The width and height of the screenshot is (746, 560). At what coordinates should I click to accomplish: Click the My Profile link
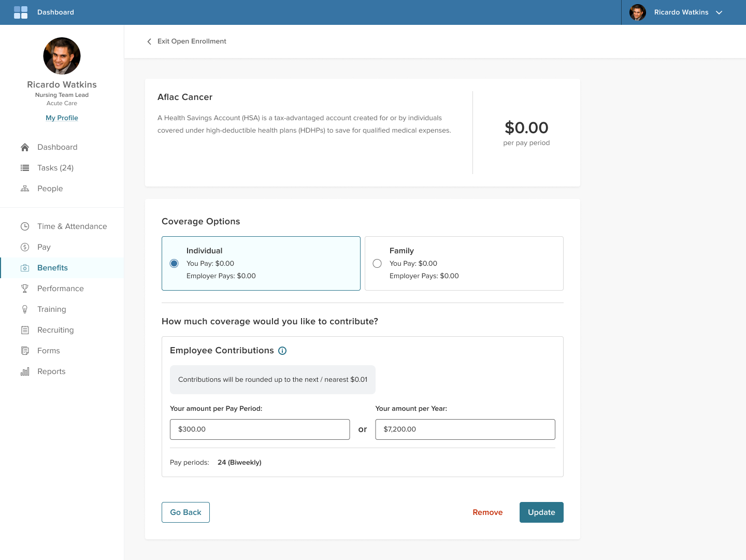point(62,118)
